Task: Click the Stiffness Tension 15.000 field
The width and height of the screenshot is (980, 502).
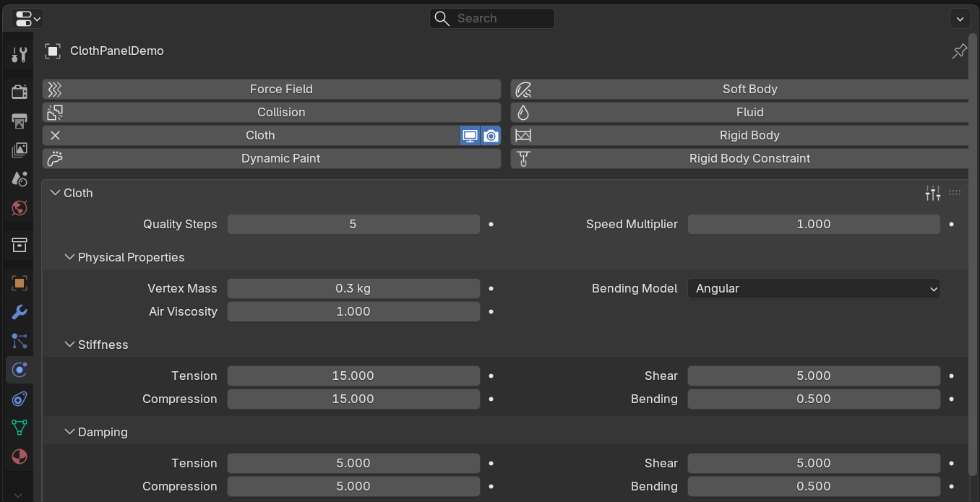Action: point(353,376)
